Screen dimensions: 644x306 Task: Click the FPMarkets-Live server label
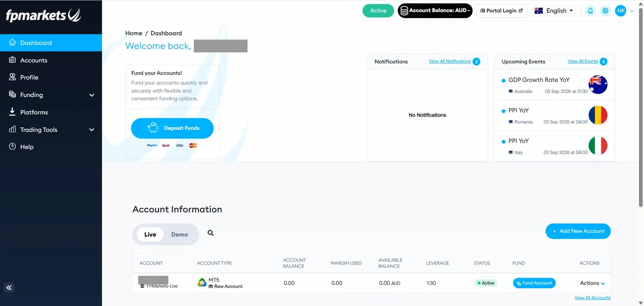(x=162, y=286)
